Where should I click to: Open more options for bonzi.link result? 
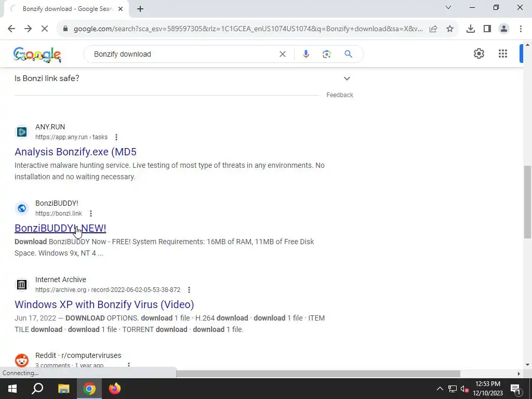(x=90, y=214)
